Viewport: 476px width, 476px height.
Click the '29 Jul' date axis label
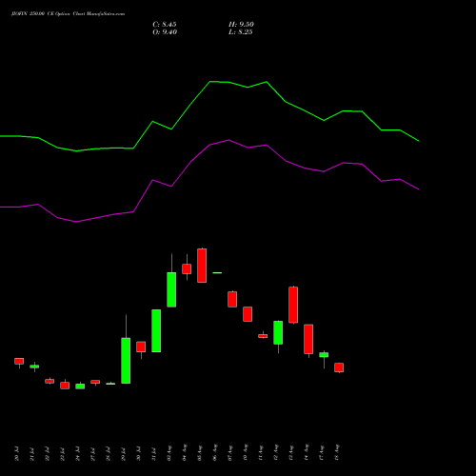coord(124,453)
